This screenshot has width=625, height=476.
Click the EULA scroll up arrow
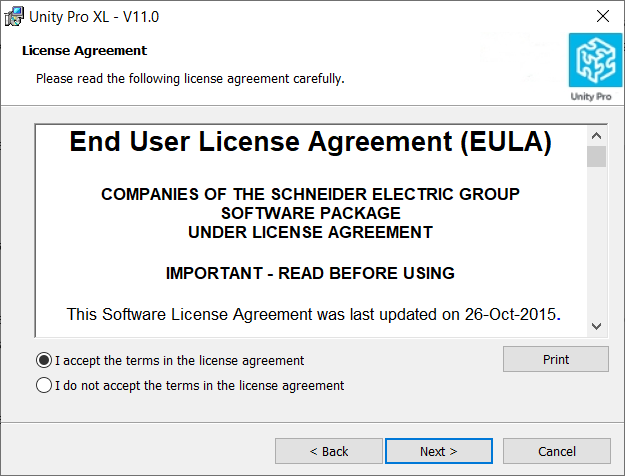(x=596, y=136)
